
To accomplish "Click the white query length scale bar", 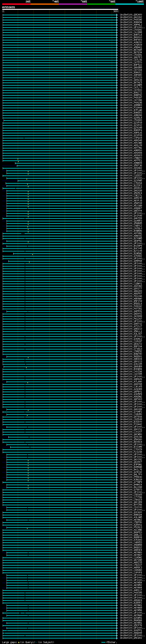I will [x=60, y=9].
